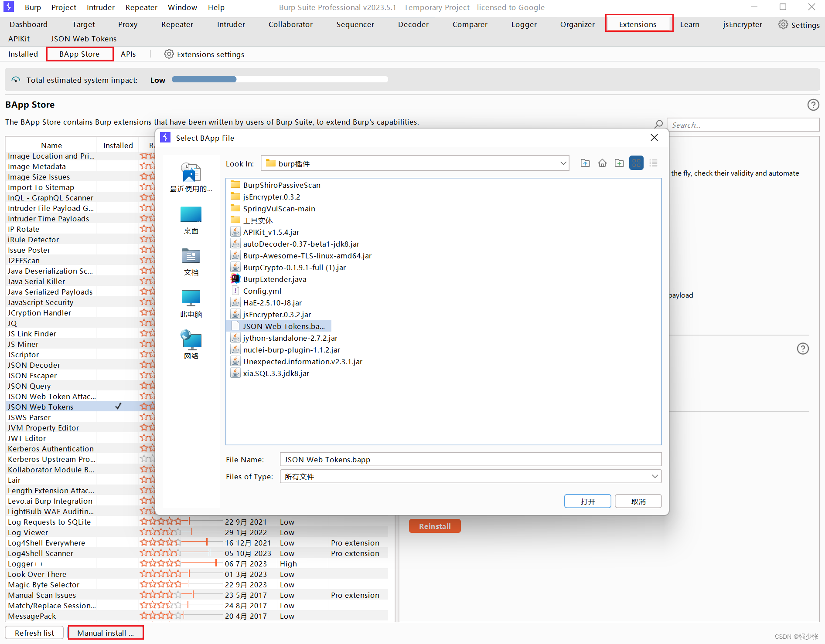Sort by the Installed column header
The width and height of the screenshot is (825, 644).
coord(118,145)
